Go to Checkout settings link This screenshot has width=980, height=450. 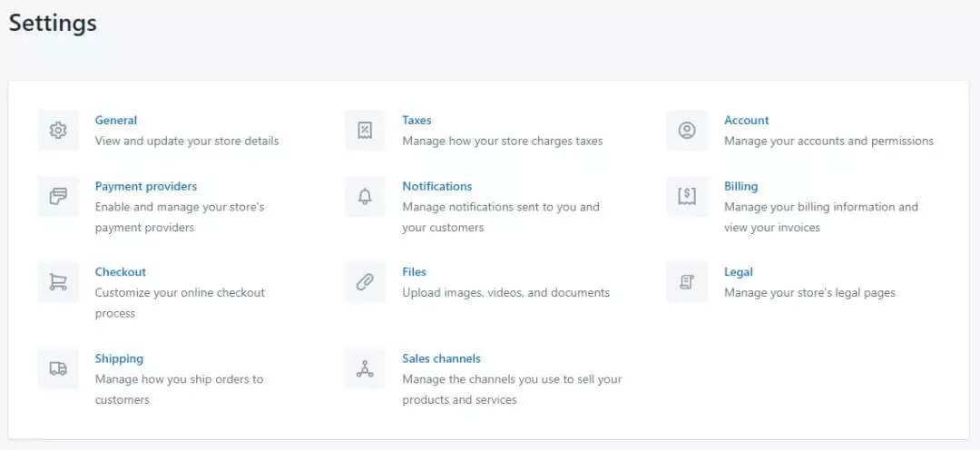click(121, 272)
